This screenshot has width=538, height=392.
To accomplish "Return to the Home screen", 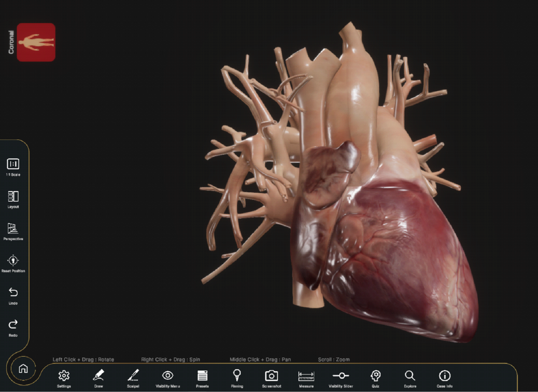I will [x=23, y=369].
